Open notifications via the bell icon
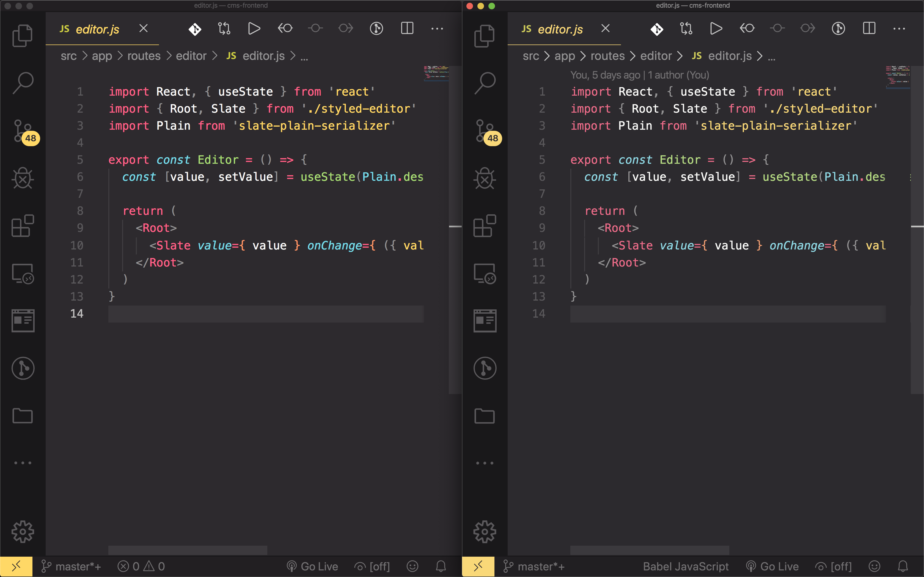Screen dimensions: 924x577 pos(441,566)
